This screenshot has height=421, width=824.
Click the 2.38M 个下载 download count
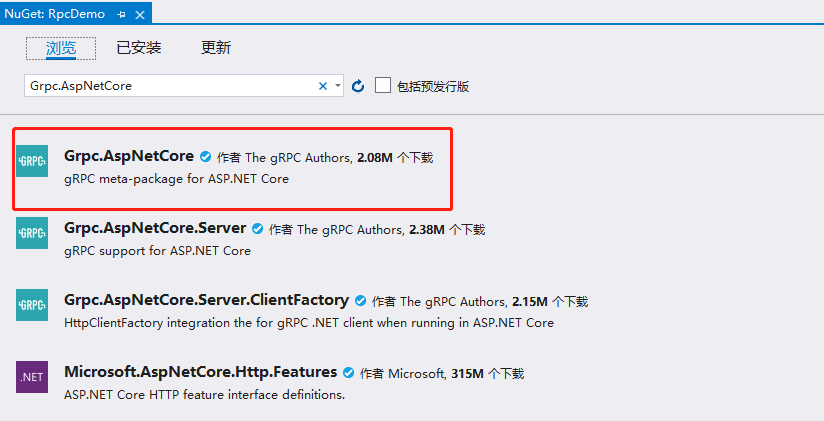click(x=447, y=230)
